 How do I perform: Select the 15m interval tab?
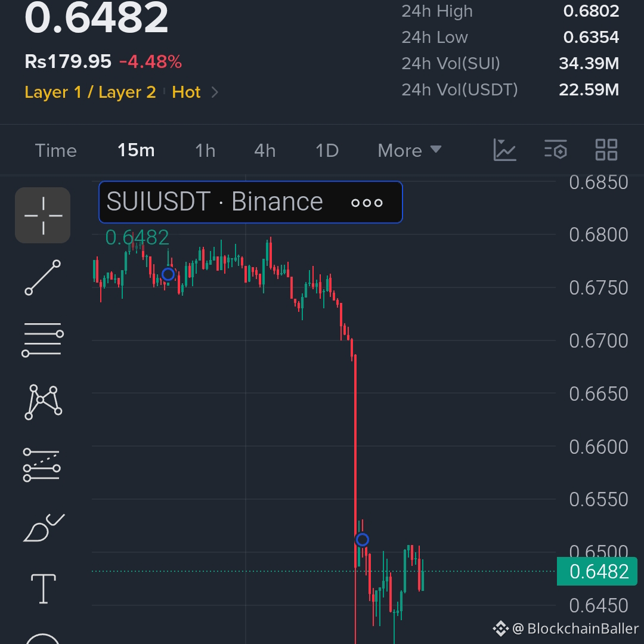coord(136,150)
